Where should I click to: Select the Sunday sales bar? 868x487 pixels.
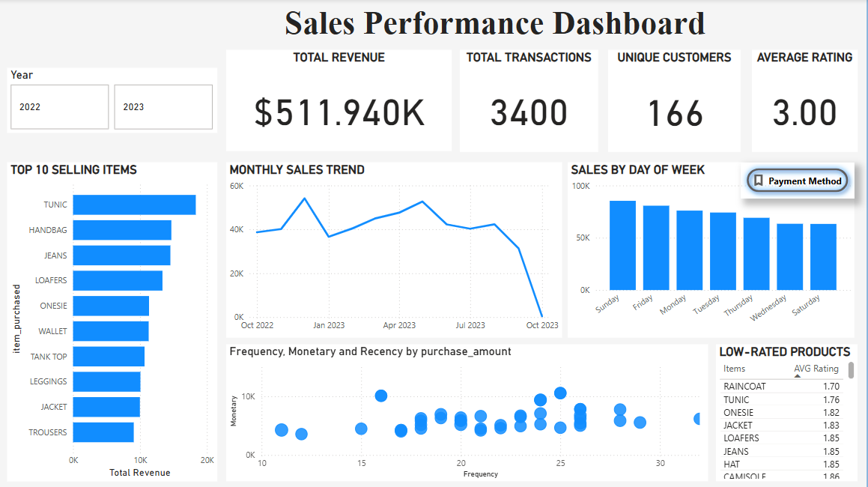(622, 245)
